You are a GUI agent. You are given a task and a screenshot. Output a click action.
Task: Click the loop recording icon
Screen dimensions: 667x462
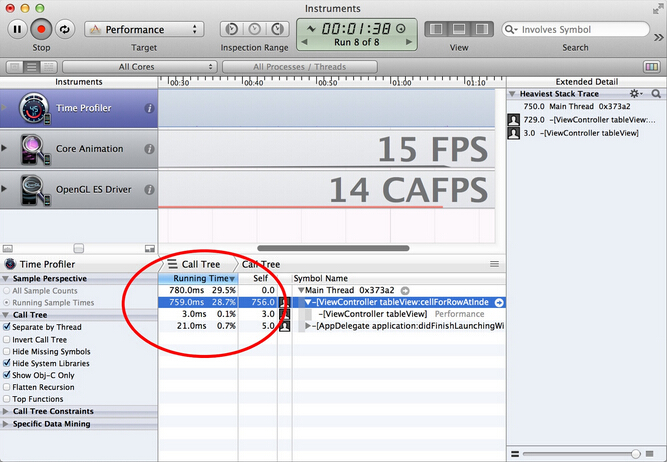[65, 30]
